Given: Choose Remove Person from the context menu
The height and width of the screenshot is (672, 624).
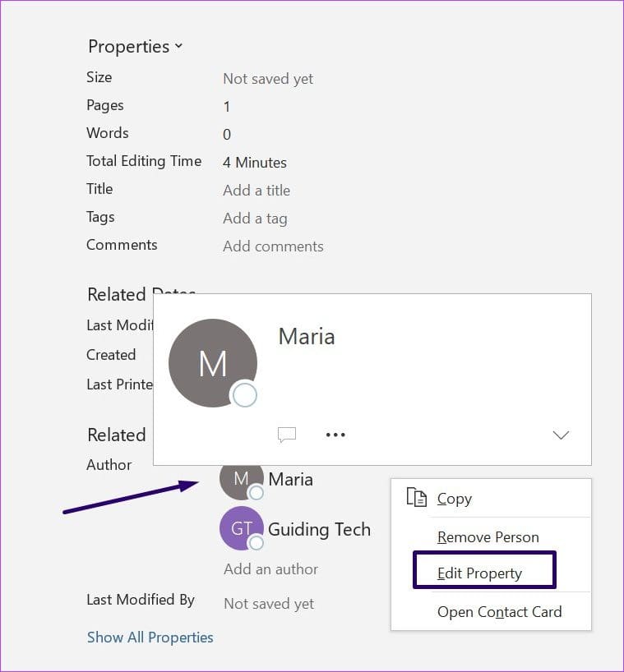Looking at the screenshot, I should (x=488, y=537).
